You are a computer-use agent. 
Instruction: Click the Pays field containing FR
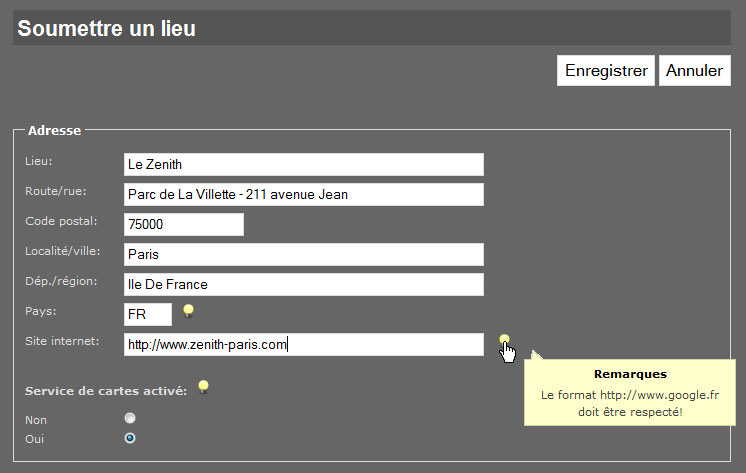[147, 315]
